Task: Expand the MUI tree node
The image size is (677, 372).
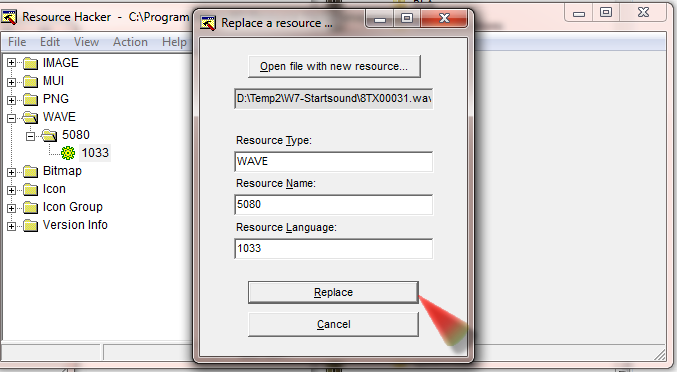Action: tap(11, 82)
